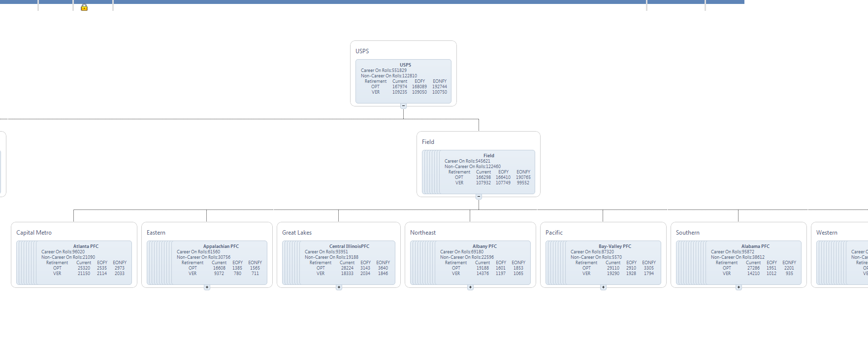Click Atlanta PFC 'Career On Rolls:96020'

point(63,252)
